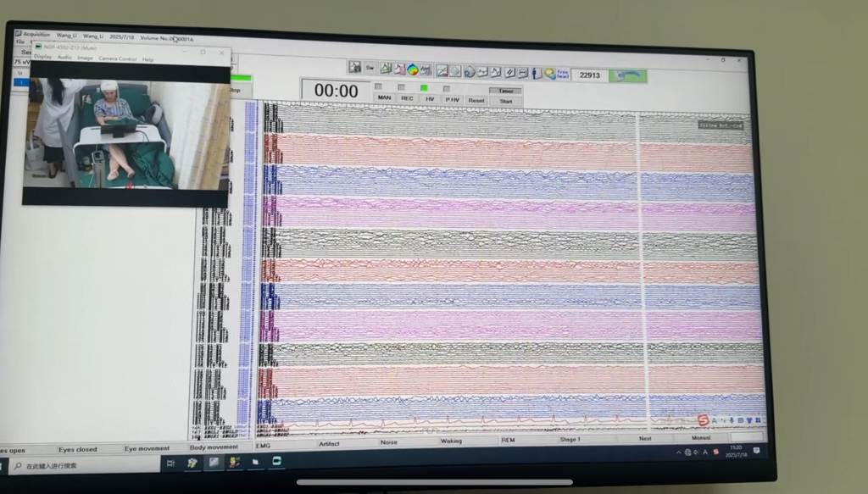Open the Help menu in camera window
The width and height of the screenshot is (868, 494).
coord(147,59)
